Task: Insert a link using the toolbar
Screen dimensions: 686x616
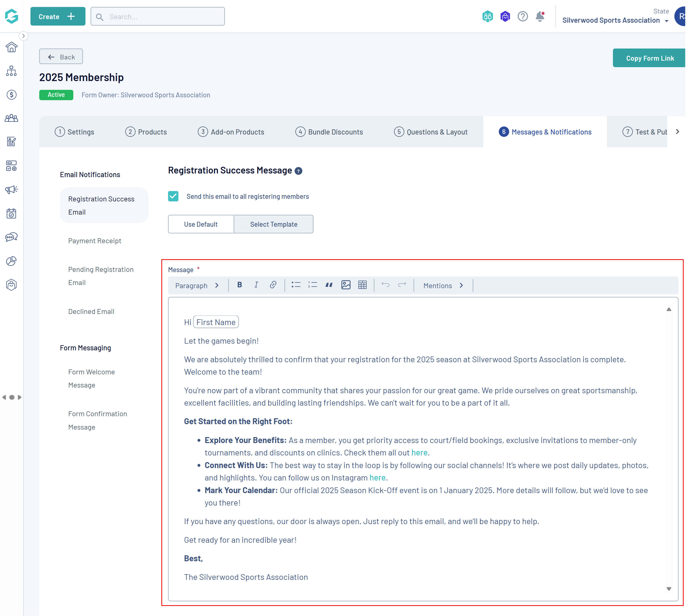Action: pyautogui.click(x=273, y=285)
